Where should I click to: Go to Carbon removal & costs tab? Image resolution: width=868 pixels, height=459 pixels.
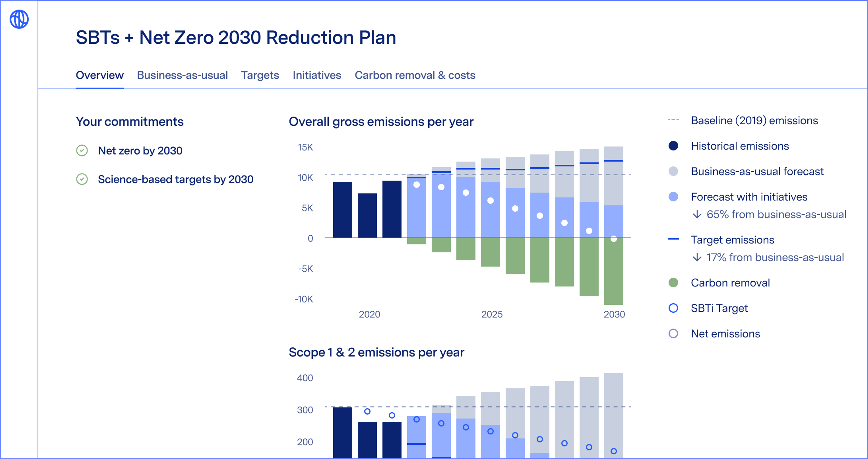[x=415, y=75]
